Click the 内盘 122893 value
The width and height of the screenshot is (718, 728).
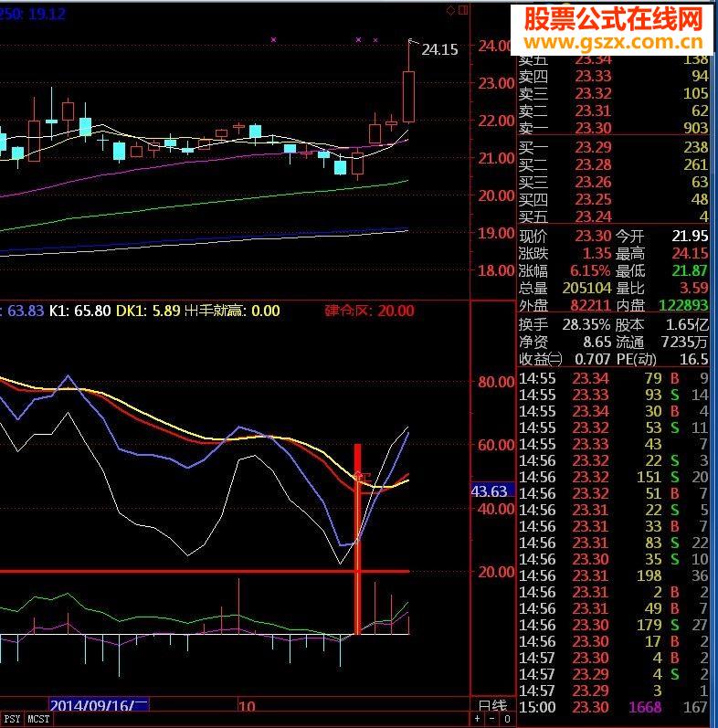683,305
